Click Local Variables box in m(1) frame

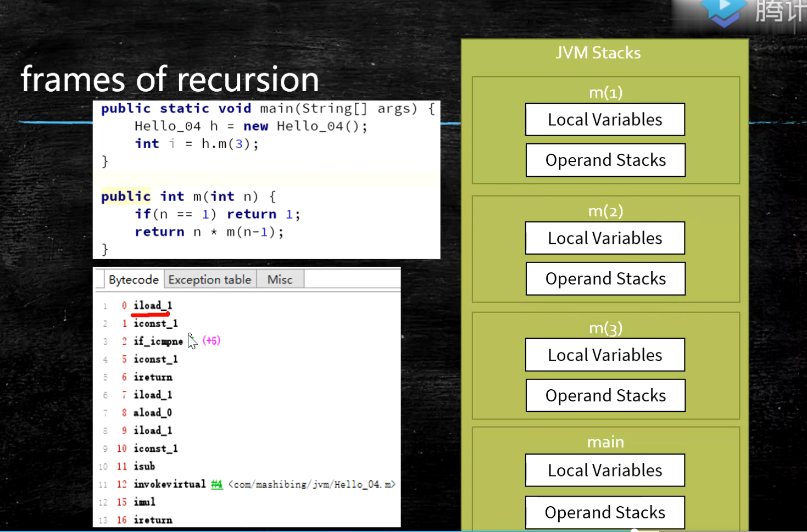605,119
